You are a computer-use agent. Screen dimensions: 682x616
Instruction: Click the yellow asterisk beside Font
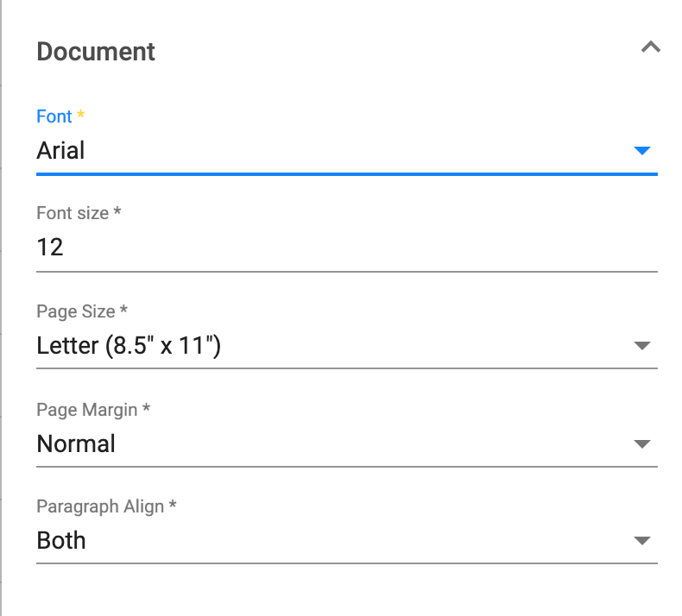point(80,115)
